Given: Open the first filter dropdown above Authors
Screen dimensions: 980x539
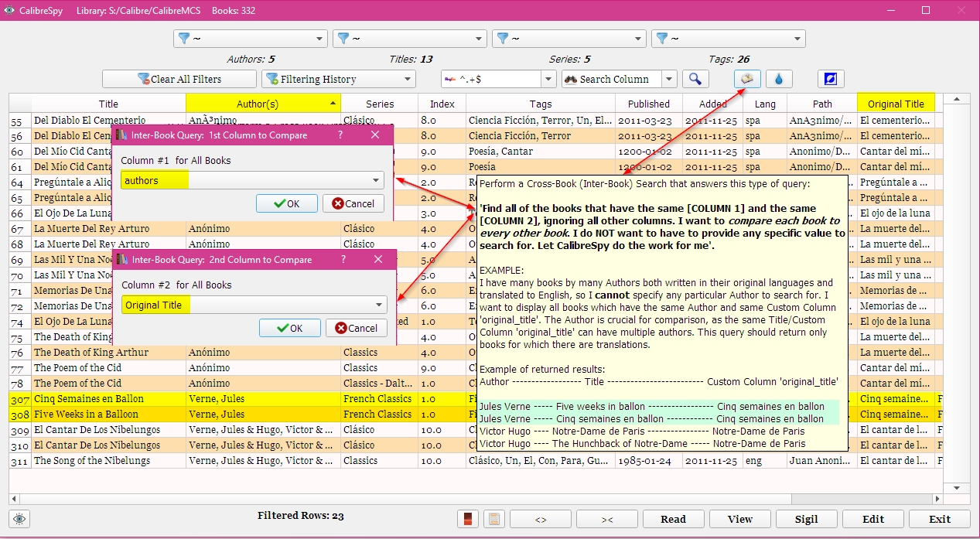Looking at the screenshot, I should pos(251,39).
